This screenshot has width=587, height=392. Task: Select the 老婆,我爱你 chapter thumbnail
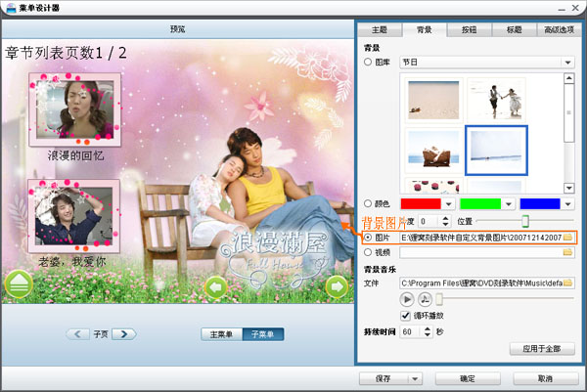point(73,216)
